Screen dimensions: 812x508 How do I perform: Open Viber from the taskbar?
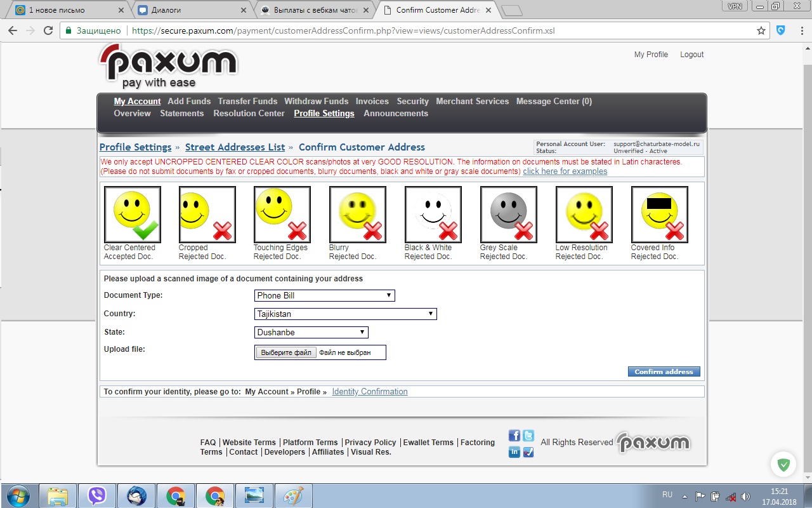click(97, 495)
